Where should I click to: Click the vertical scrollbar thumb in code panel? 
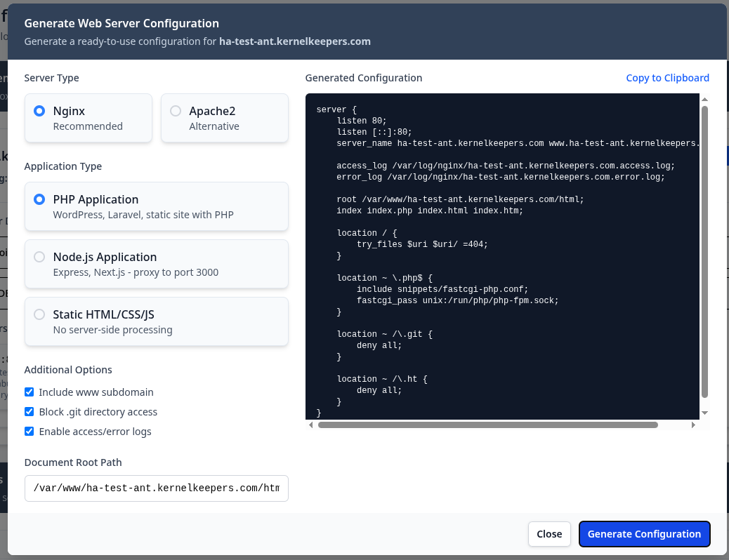pos(704,253)
